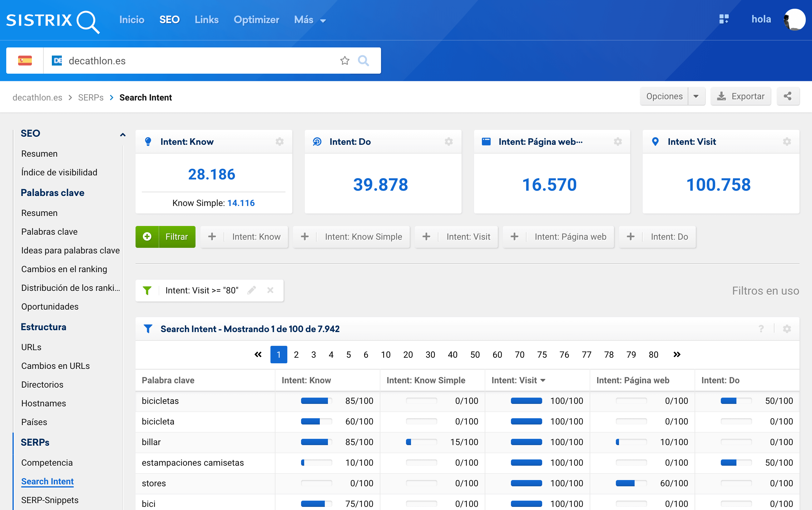The image size is (812, 510).
Task: Open the Links tab
Action: [206, 20]
